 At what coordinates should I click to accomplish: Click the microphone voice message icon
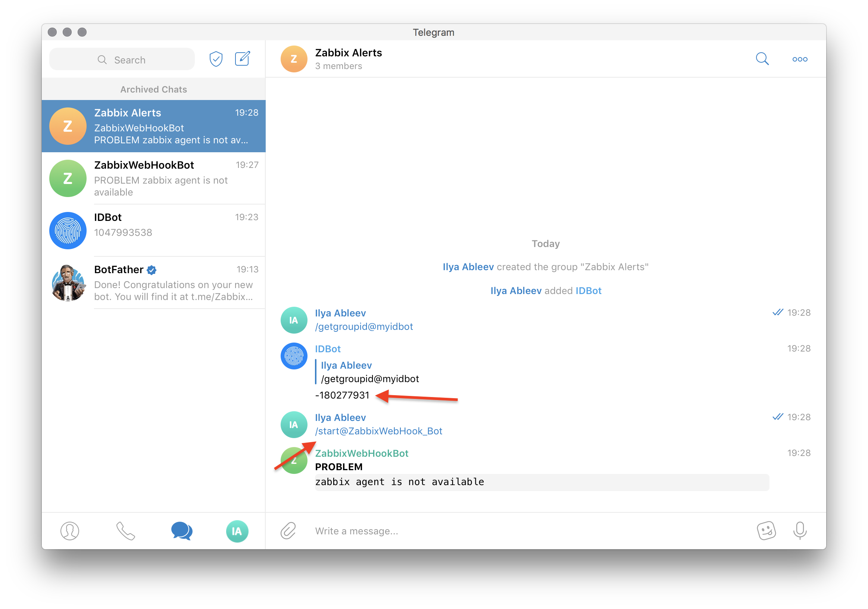(800, 531)
